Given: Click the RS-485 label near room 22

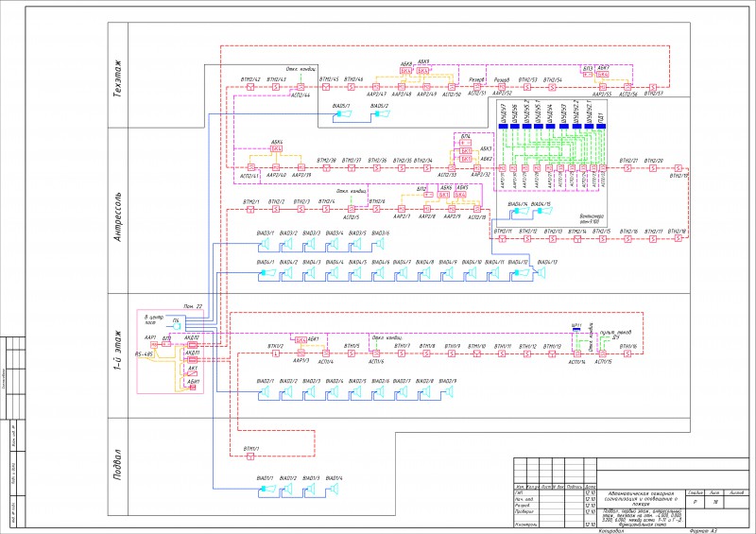Looking at the screenshot, I should pos(145,354).
